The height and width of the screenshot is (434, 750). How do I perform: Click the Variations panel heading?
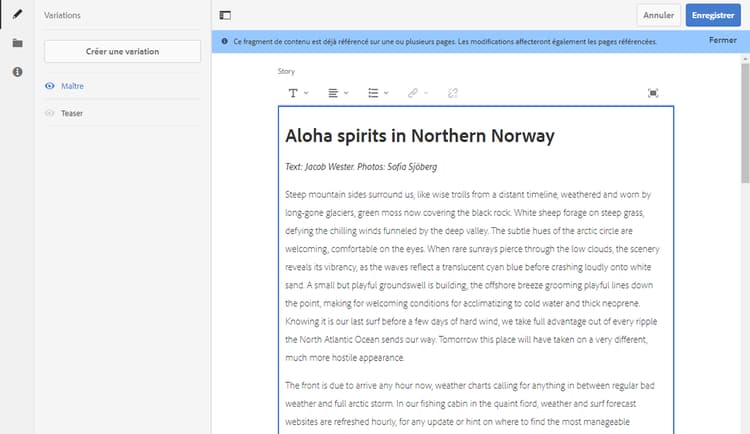tap(62, 15)
